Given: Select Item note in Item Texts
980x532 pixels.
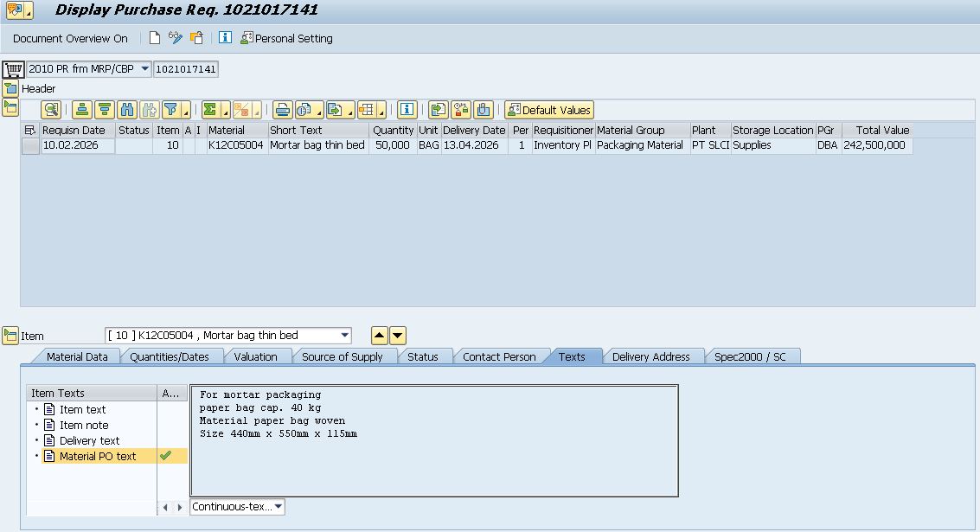Looking at the screenshot, I should (84, 425).
